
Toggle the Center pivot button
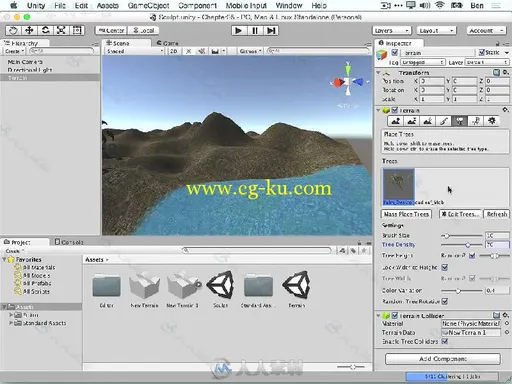[111, 31]
